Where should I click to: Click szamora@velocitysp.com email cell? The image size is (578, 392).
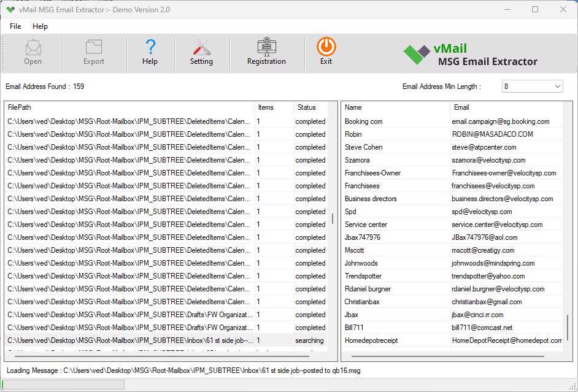[488, 160]
